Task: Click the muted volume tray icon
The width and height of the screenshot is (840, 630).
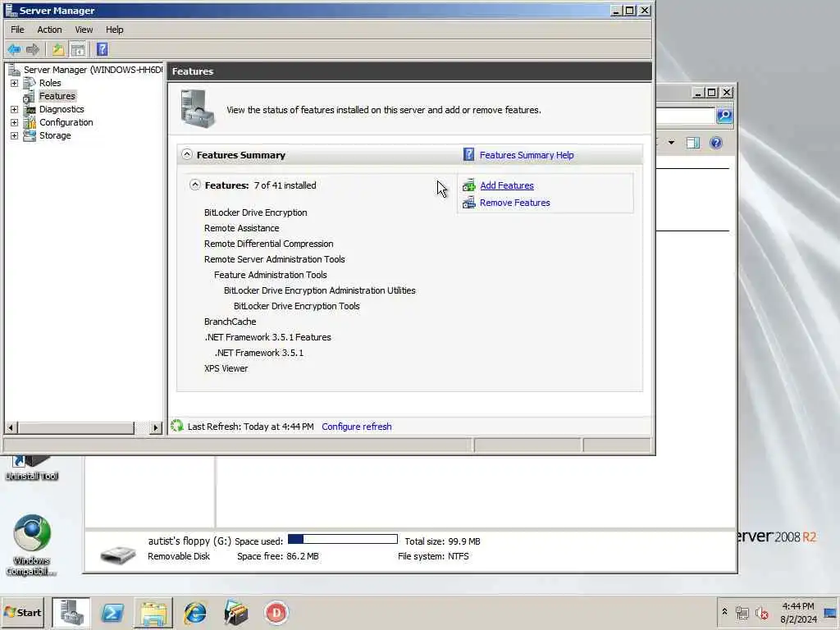Action: click(x=762, y=612)
